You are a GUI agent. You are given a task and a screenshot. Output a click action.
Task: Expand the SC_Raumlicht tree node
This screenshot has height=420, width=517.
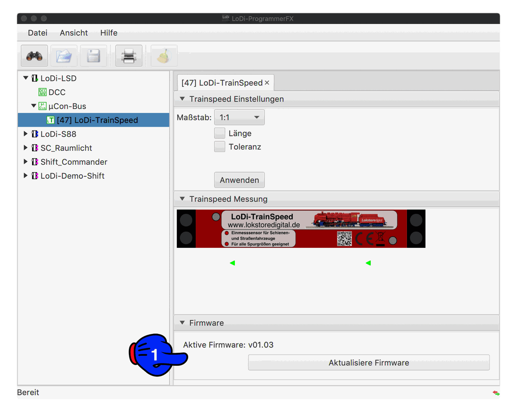click(25, 148)
